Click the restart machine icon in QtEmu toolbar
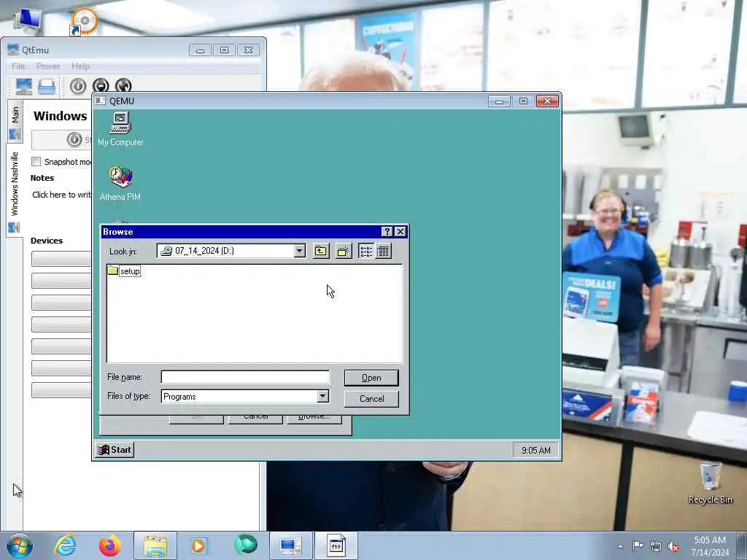 pyautogui.click(x=123, y=86)
